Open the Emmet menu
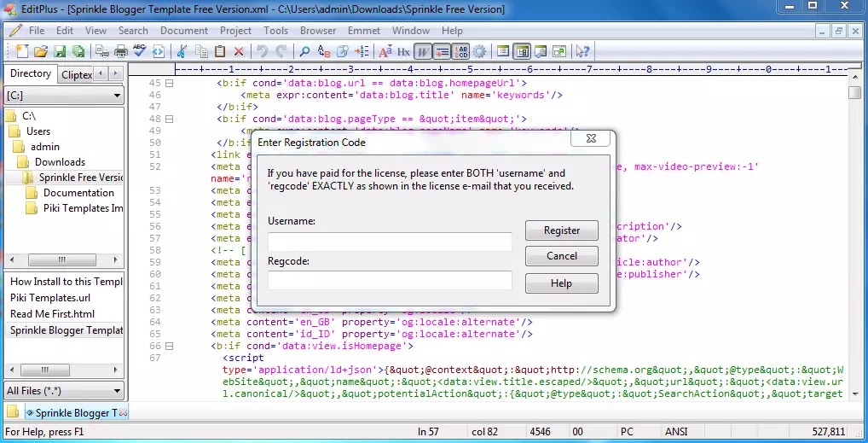 [x=364, y=31]
